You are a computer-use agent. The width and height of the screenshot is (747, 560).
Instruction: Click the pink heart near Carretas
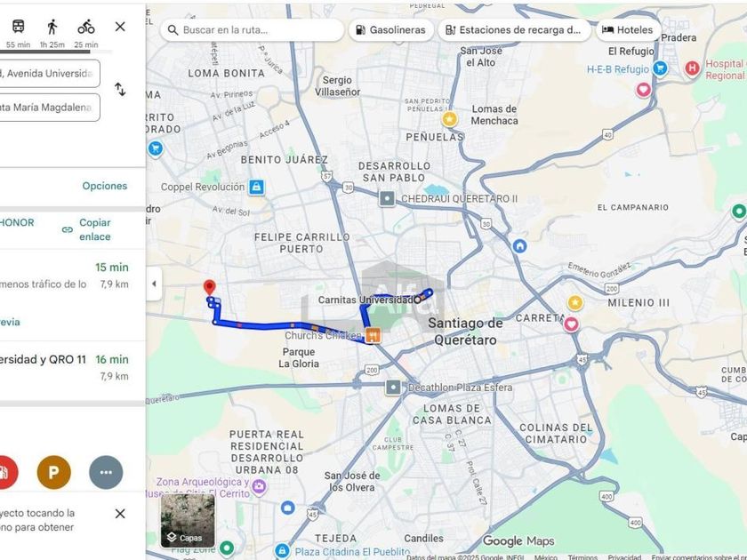point(571,324)
